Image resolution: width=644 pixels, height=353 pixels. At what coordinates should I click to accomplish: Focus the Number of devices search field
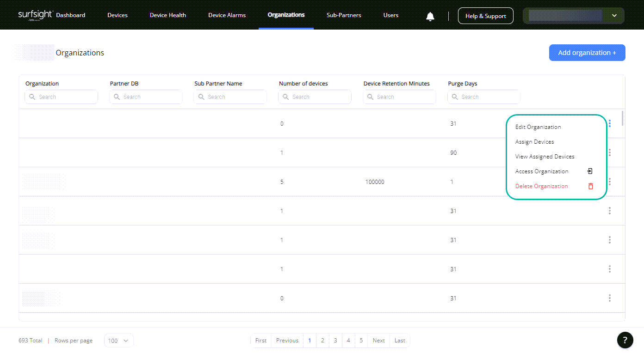click(315, 97)
